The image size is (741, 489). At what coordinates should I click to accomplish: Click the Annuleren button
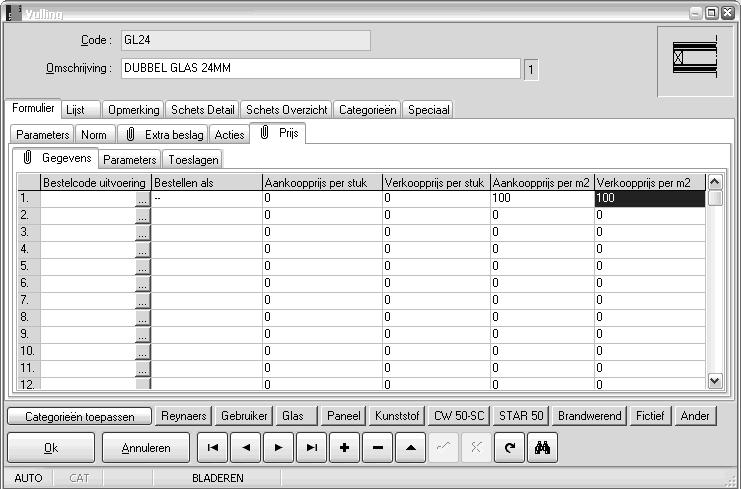click(x=146, y=447)
